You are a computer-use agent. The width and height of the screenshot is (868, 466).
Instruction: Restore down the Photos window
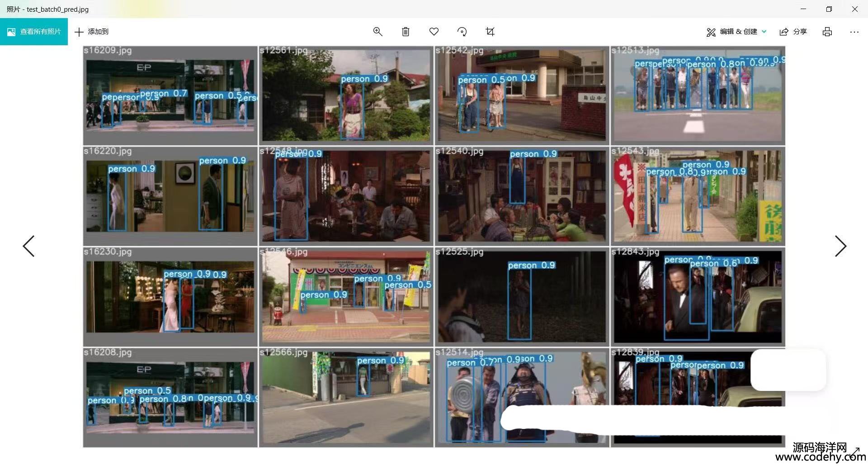tap(829, 9)
